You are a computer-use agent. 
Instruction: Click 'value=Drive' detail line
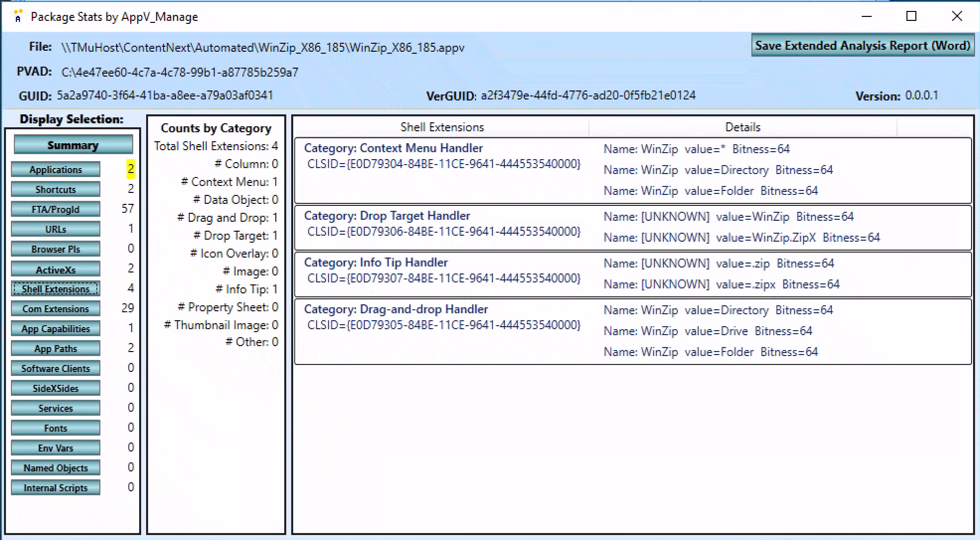(x=708, y=331)
